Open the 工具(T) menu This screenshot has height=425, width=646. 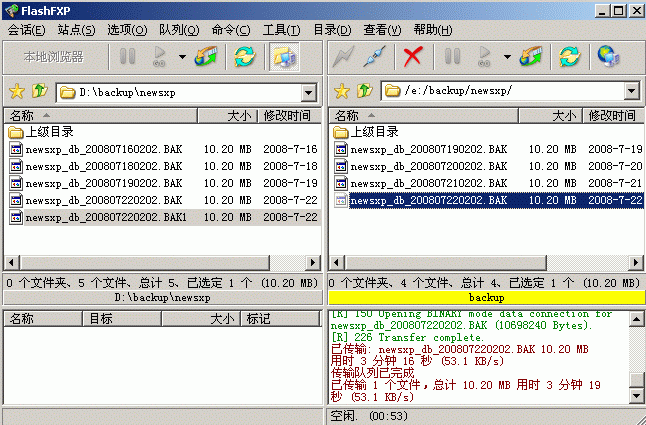point(282,30)
